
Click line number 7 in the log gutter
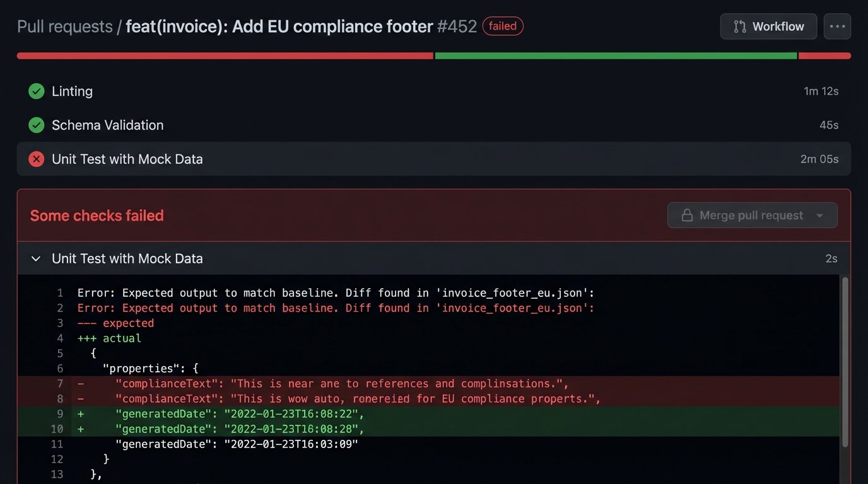60,384
